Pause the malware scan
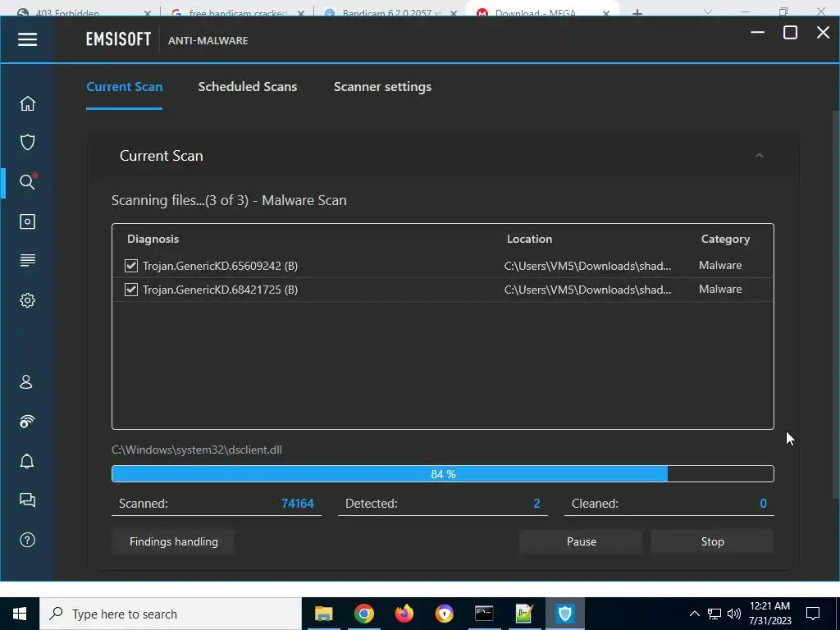 [x=582, y=541]
